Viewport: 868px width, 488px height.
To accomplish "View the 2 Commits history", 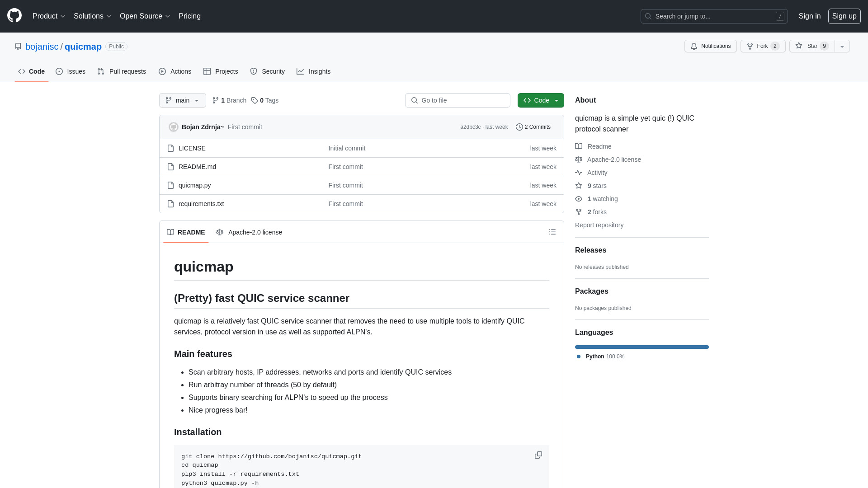I will pyautogui.click(x=533, y=127).
